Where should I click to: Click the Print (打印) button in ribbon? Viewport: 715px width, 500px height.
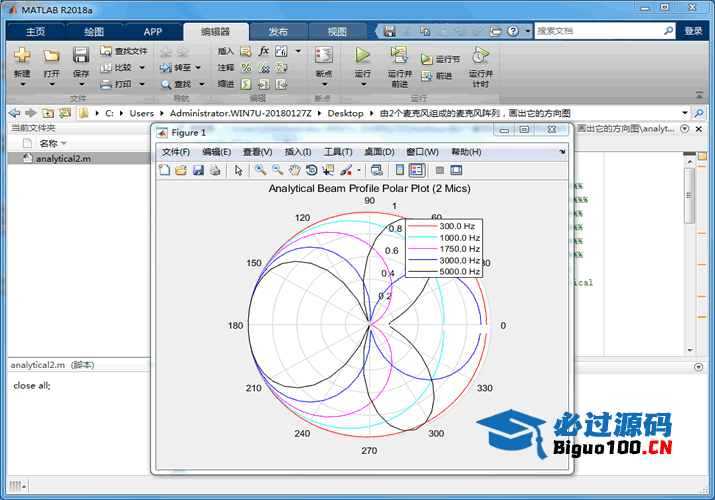117,84
